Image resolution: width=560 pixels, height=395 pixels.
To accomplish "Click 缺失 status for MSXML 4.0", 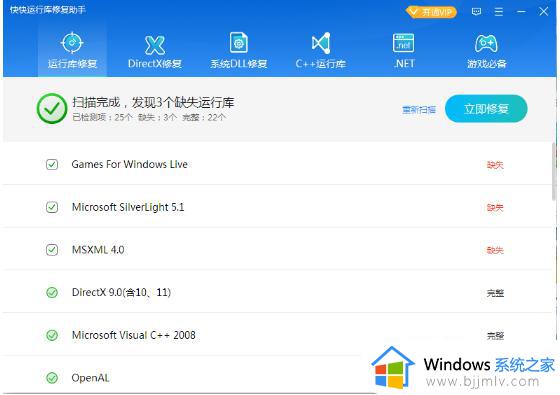I will click(495, 250).
